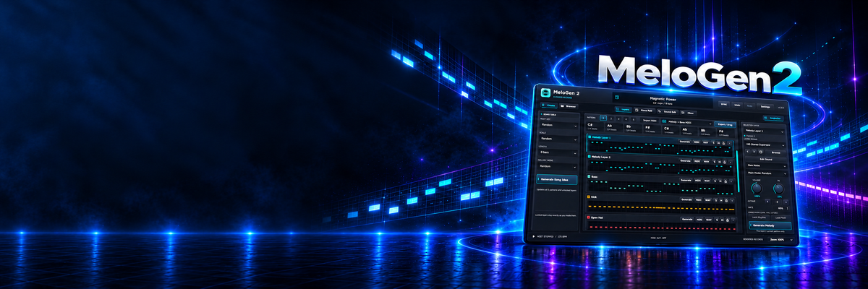Click the previous sound arrow
This screenshot has width=868, height=289.
click(747, 152)
